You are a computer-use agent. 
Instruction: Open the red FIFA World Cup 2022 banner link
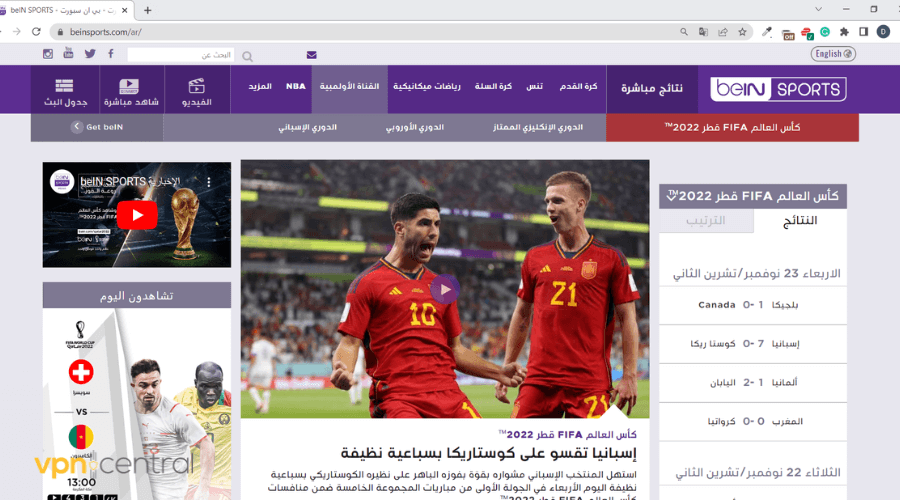(732, 127)
